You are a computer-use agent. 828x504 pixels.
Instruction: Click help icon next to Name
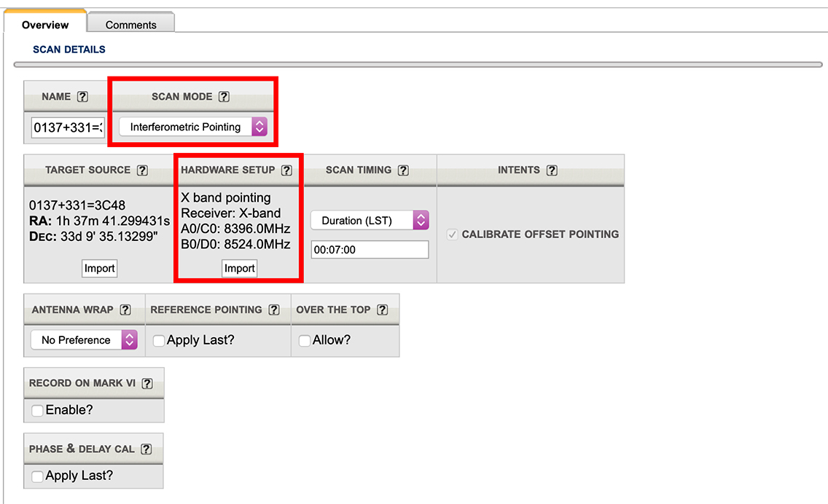click(83, 97)
